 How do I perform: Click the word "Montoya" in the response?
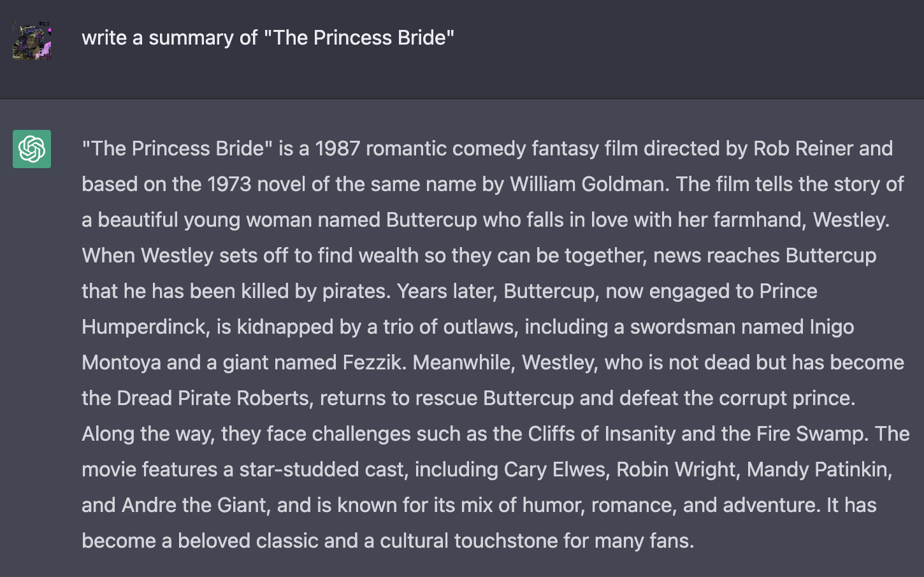(121, 362)
